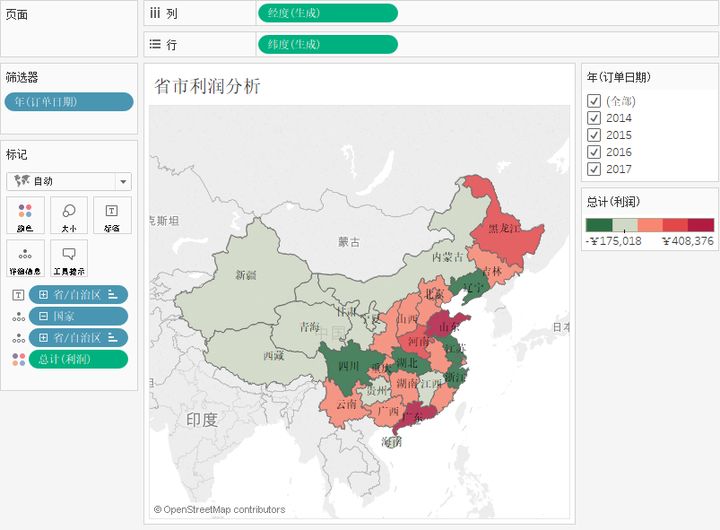Open the 颜色 (Color) marks card

(x=25, y=215)
